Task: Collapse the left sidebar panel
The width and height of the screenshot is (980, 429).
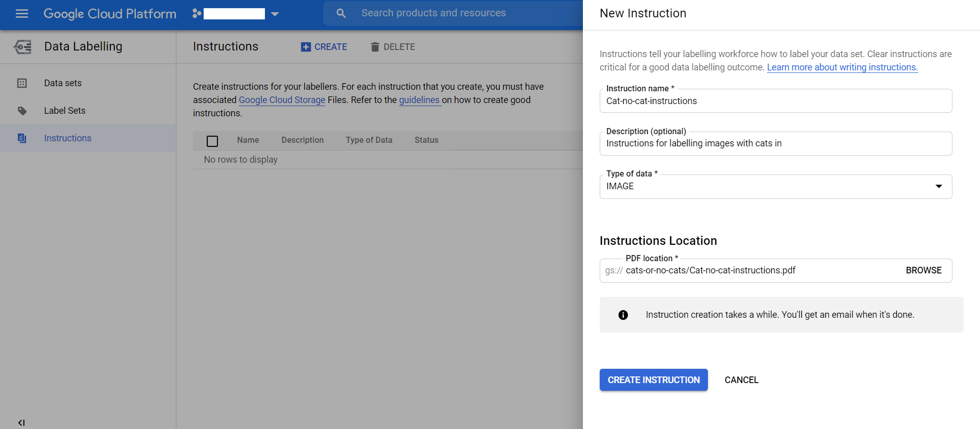Action: [21, 422]
